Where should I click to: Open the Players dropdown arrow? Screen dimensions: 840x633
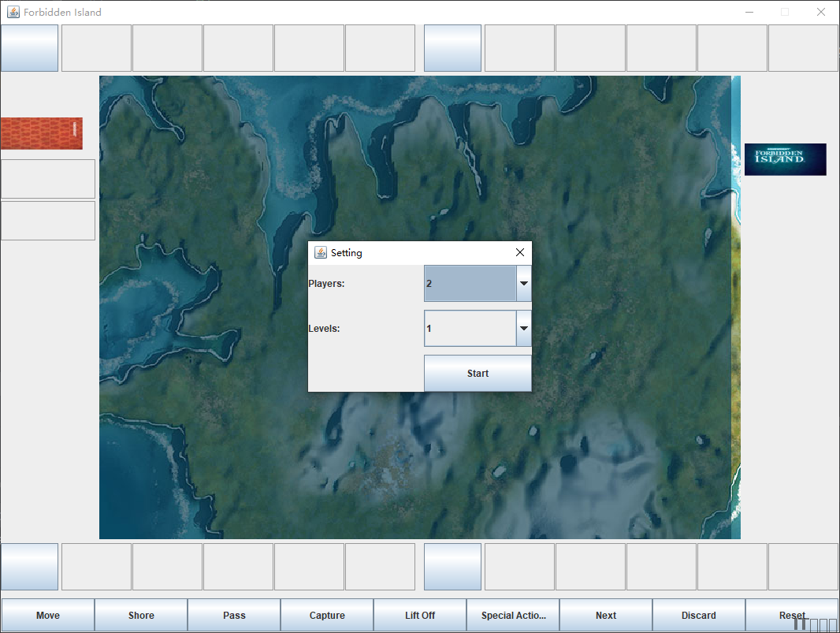click(523, 284)
